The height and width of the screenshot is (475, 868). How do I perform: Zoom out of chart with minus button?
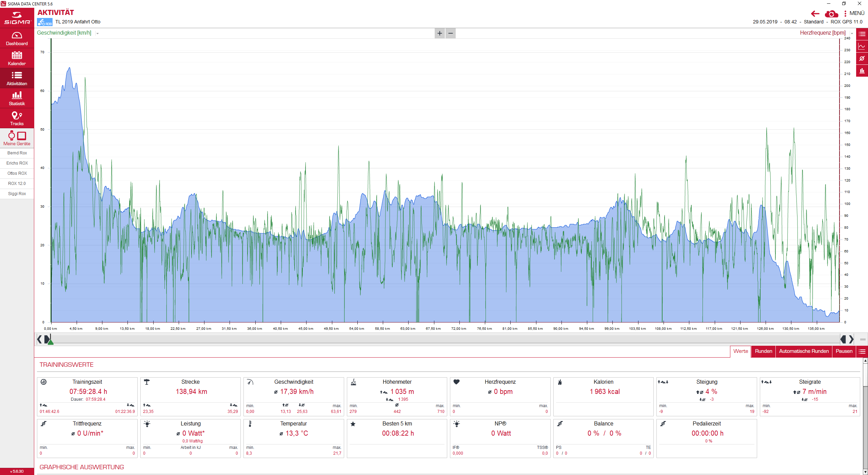click(x=451, y=33)
